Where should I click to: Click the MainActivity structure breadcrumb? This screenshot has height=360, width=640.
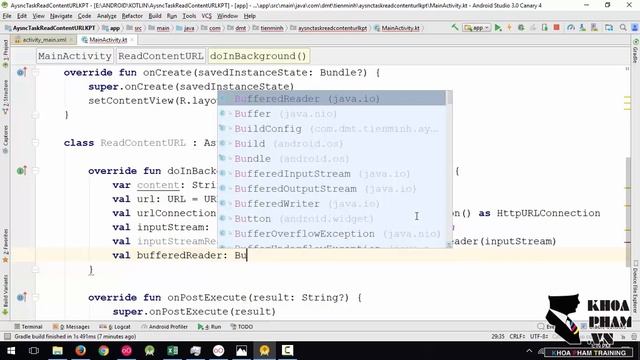tap(75, 56)
